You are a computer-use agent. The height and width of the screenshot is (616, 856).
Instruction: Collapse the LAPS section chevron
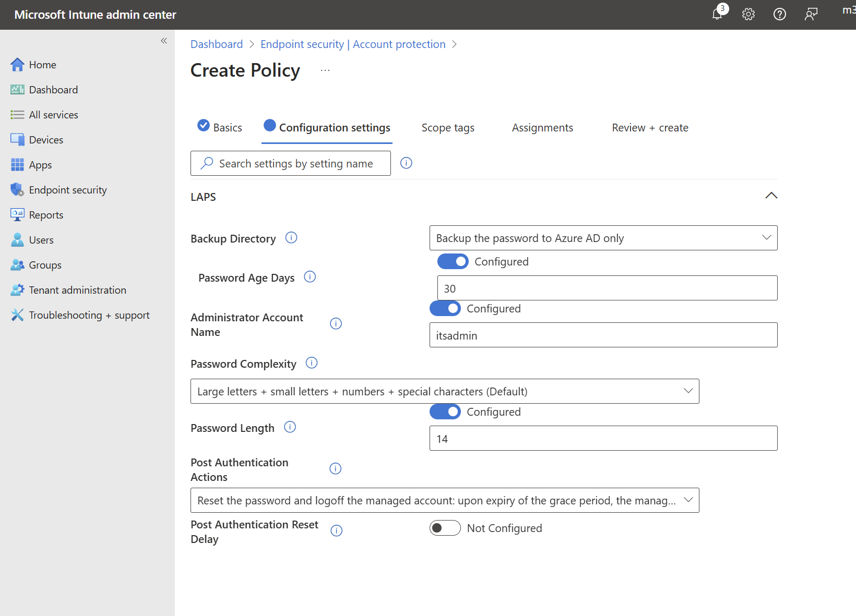(x=771, y=196)
